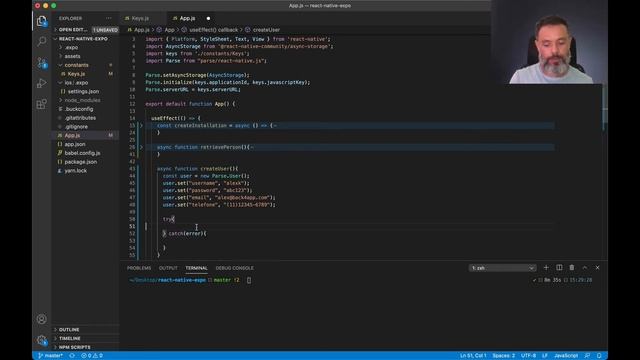Kill terminal with the trash icon
Viewport: 640px width, 360px height.
click(572, 268)
